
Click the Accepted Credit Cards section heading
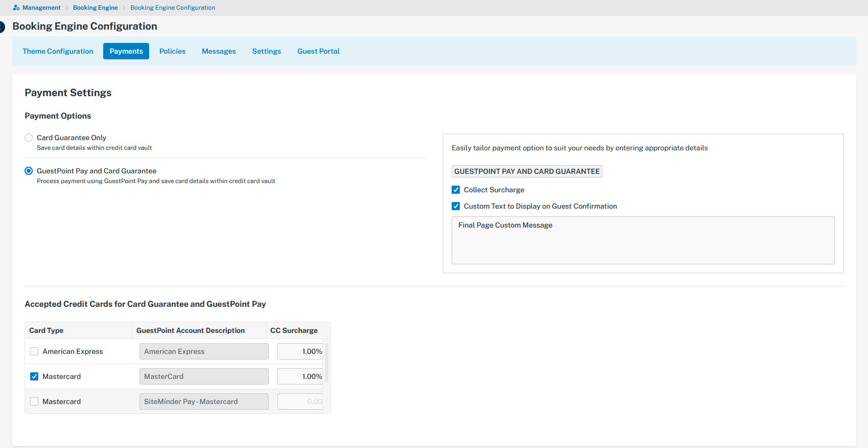[x=145, y=304]
